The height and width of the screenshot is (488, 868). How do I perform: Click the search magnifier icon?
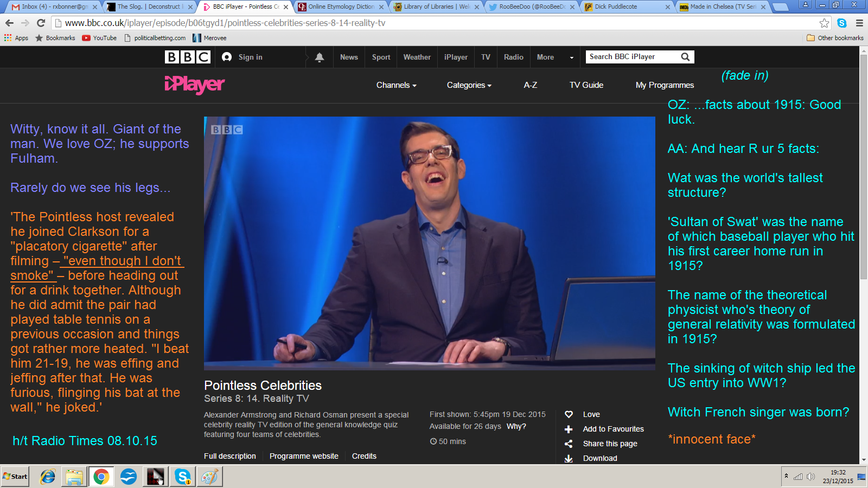click(685, 57)
